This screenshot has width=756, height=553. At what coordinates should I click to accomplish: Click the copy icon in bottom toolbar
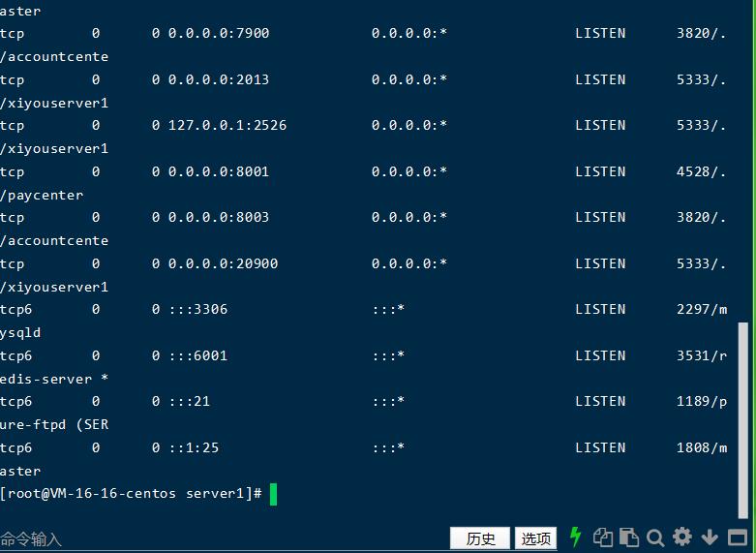point(603,538)
